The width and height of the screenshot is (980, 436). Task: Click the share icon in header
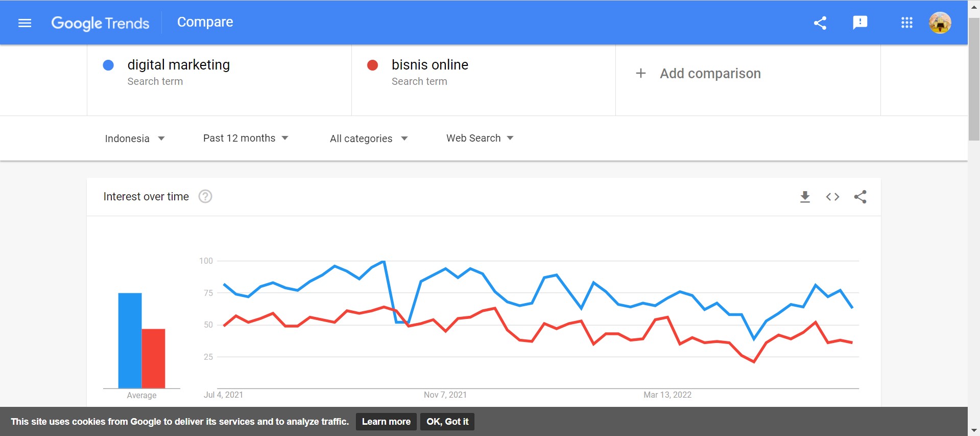pyautogui.click(x=820, y=23)
